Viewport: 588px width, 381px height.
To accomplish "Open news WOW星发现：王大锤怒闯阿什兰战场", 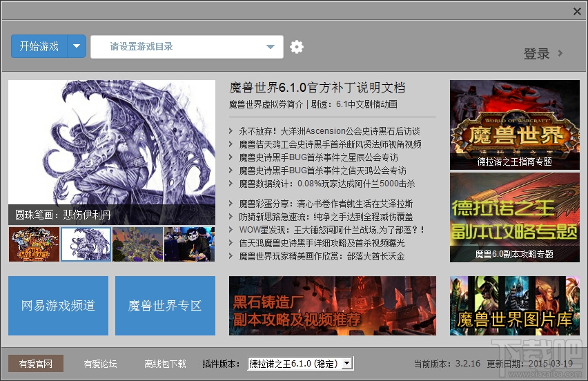I will tap(332, 230).
